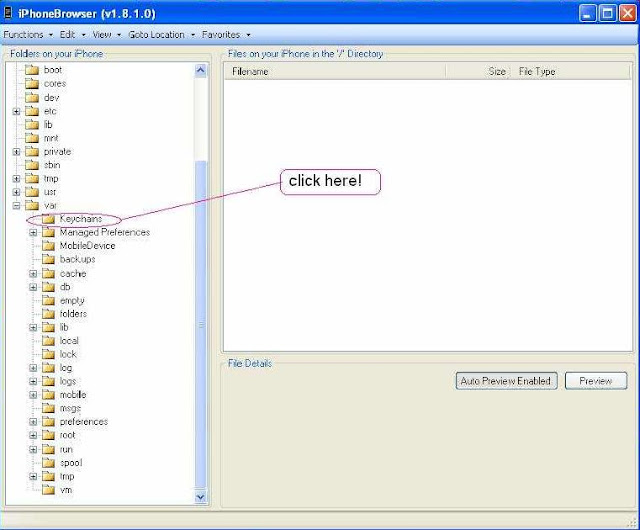Click the folder tree vertical scrollbar thumb
The width and height of the screenshot is (640, 530).
click(200, 325)
